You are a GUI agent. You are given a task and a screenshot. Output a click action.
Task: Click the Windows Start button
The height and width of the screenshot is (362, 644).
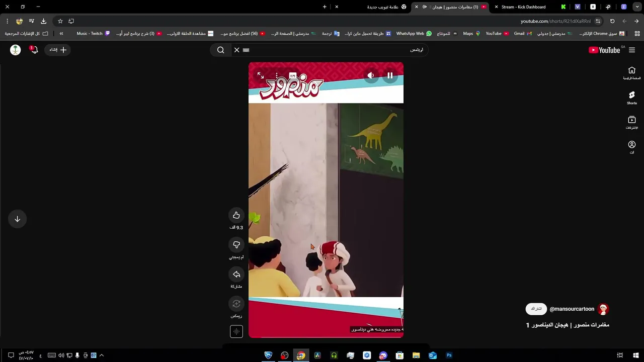point(636,355)
